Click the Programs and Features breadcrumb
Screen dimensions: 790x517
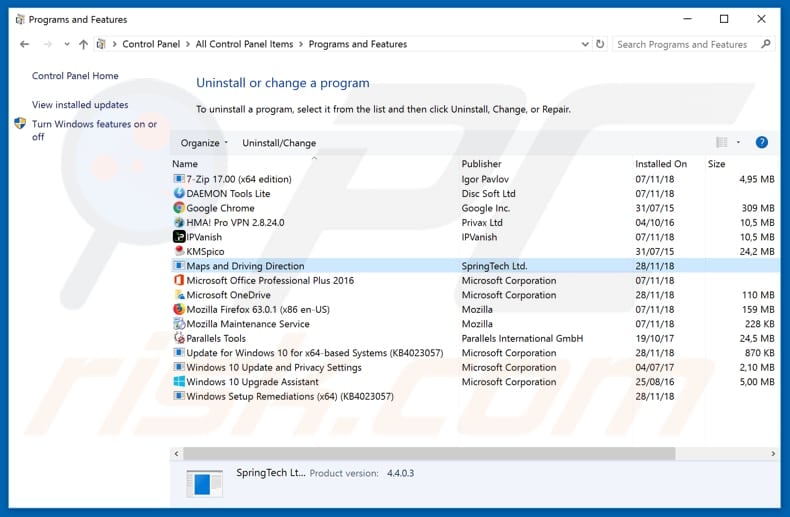coord(358,44)
